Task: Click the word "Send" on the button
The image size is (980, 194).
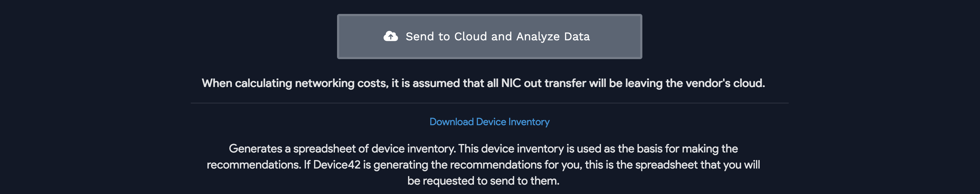Action: [x=420, y=37]
